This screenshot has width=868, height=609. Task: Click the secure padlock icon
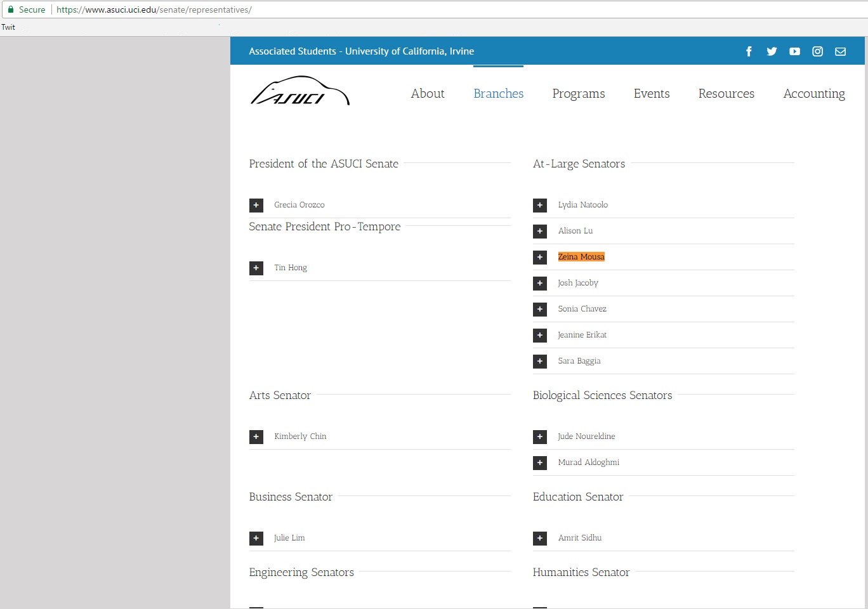tap(10, 10)
